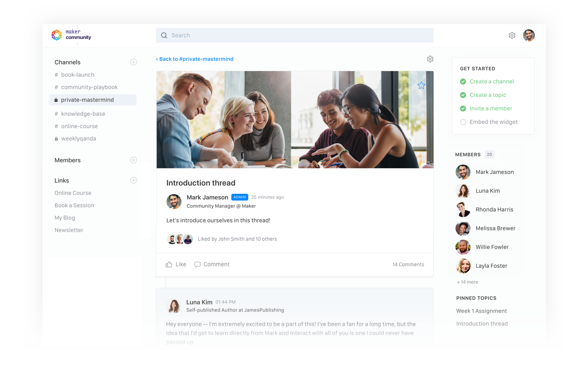This screenshot has height=376, width=588.
Task: Open Mark Jameson's avatar in members list
Action: [463, 172]
